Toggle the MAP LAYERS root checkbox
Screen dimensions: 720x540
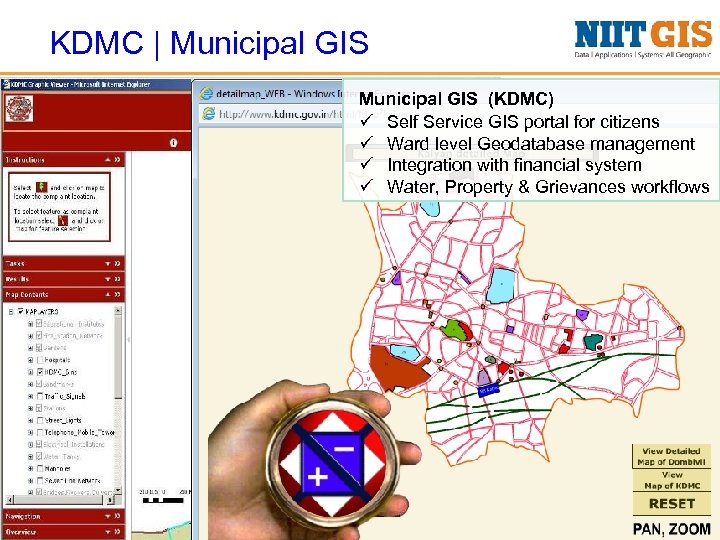point(20,311)
